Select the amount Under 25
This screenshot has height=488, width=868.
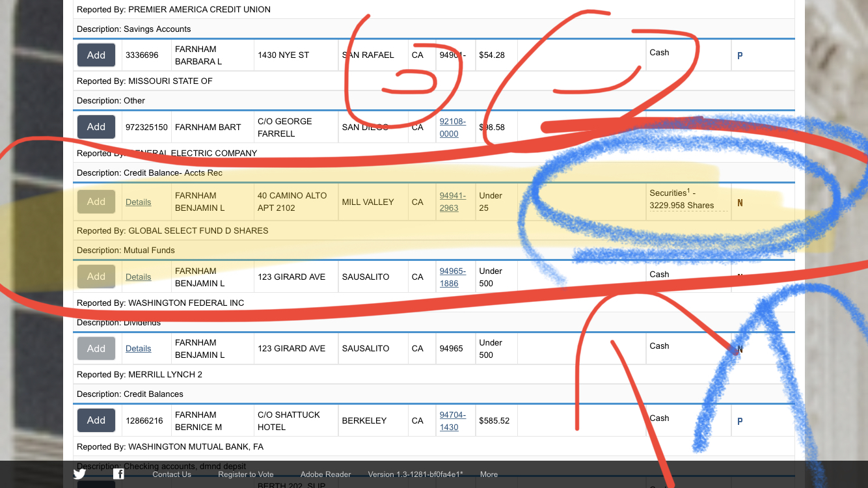click(x=491, y=202)
